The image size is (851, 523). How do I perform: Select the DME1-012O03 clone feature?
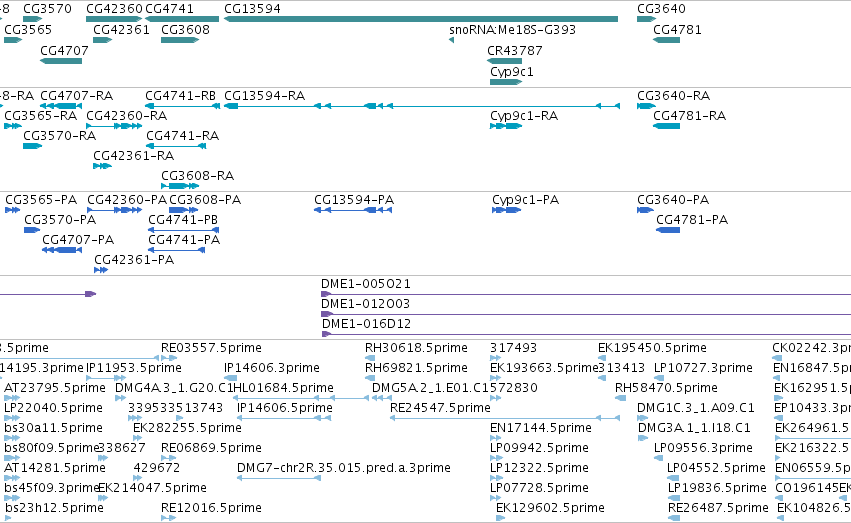586,314
